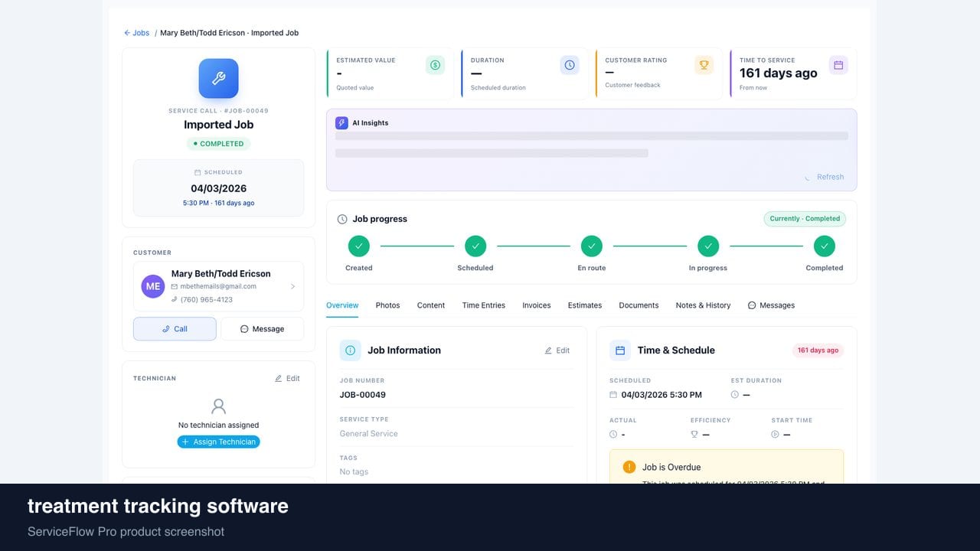Image resolution: width=980 pixels, height=551 pixels.
Task: Open the Invoices tab
Action: point(537,305)
